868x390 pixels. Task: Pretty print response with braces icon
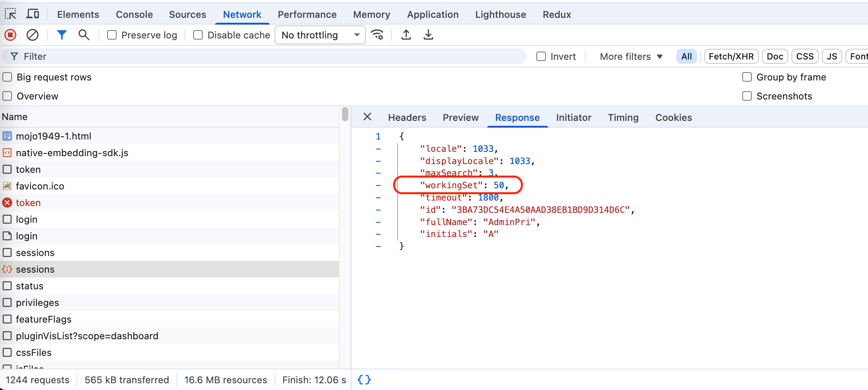[364, 380]
